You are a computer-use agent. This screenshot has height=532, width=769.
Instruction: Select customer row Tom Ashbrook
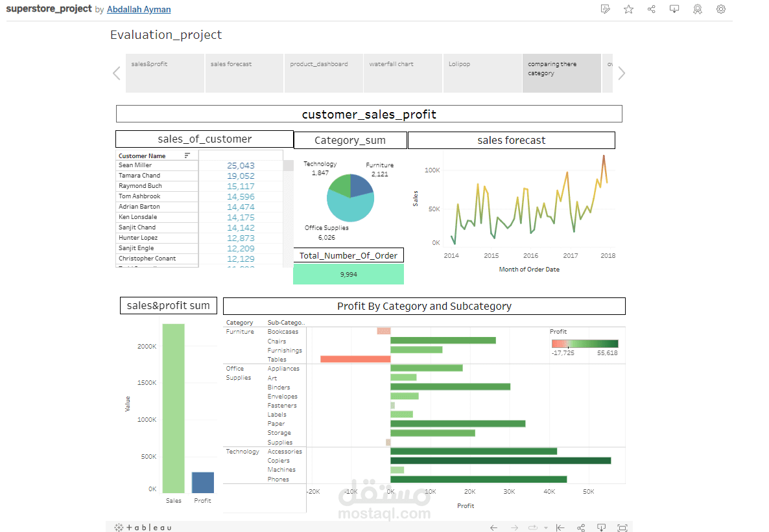point(157,196)
